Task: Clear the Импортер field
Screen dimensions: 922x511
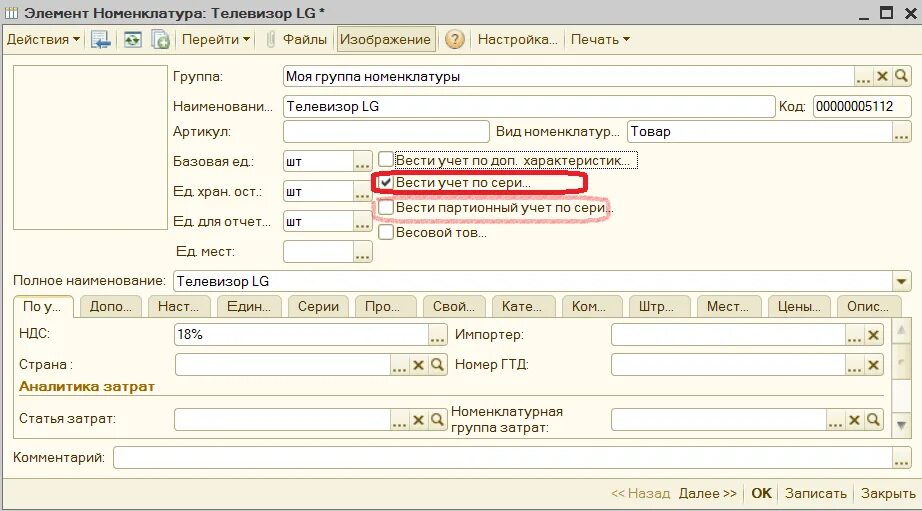Action: (x=873, y=335)
